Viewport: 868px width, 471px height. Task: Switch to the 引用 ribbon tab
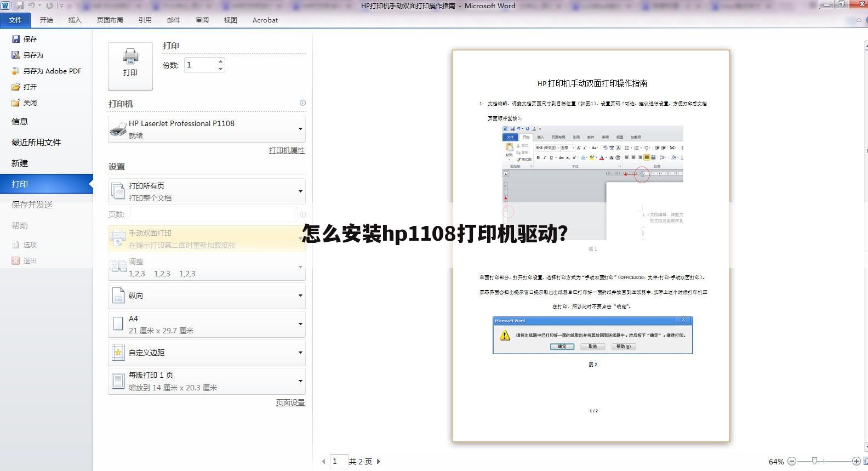point(145,20)
